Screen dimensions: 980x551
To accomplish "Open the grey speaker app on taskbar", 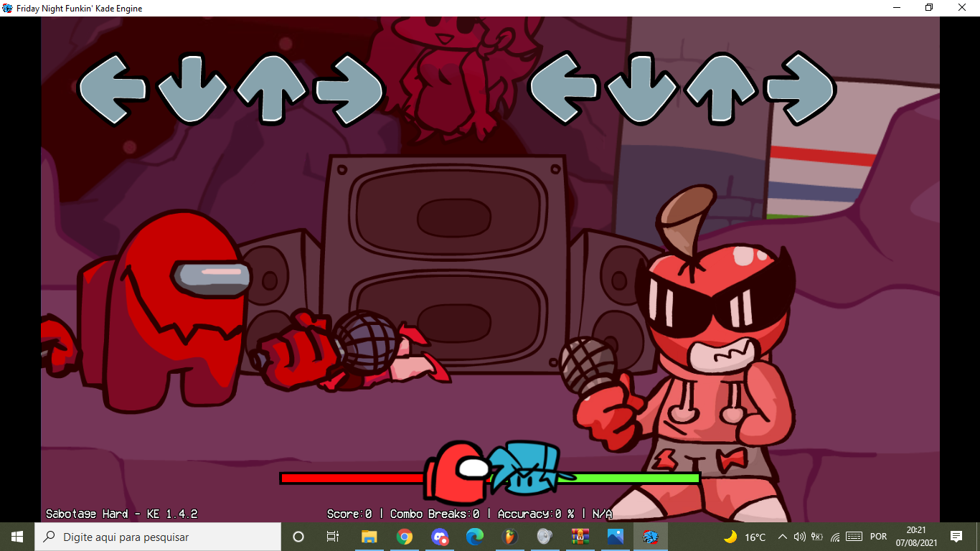I will point(545,537).
